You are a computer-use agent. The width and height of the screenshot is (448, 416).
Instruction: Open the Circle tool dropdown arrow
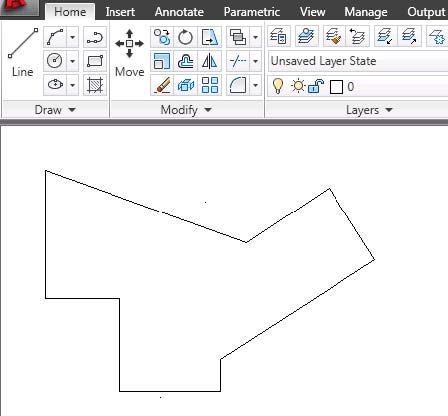click(x=73, y=61)
